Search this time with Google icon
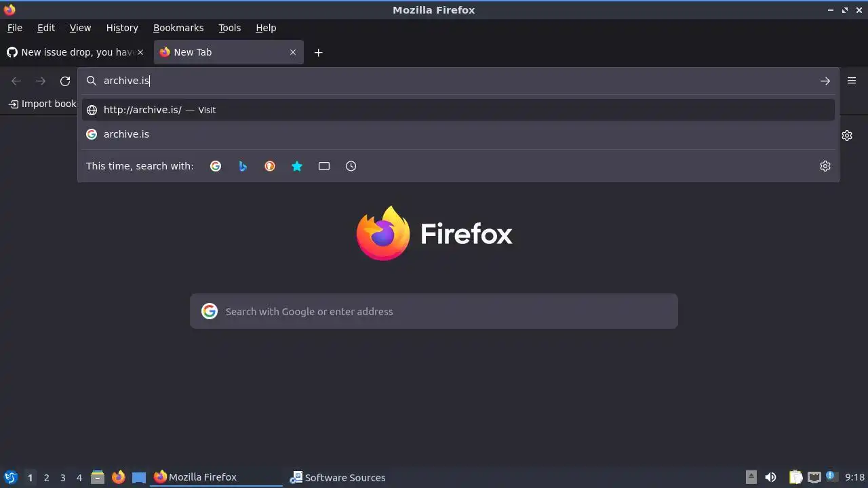This screenshot has width=868, height=488. tap(216, 166)
